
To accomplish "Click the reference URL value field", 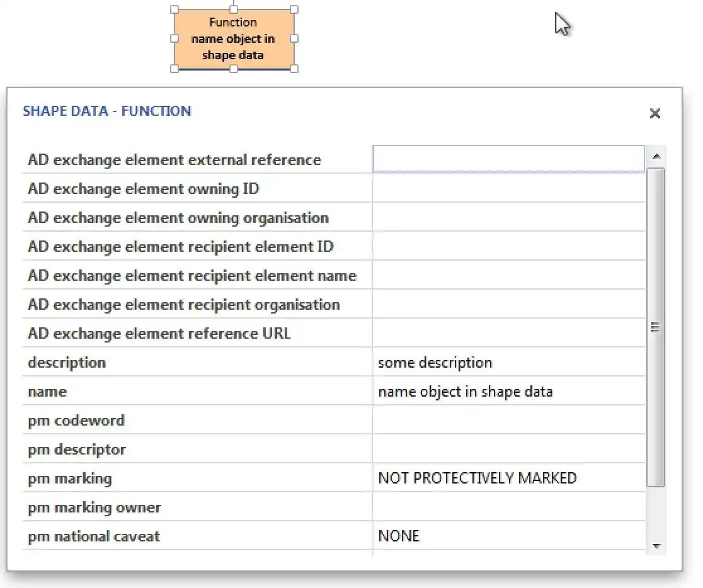I will 508,334.
